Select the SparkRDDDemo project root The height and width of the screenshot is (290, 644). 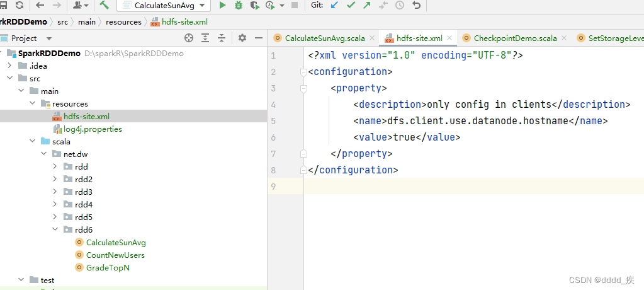click(x=49, y=54)
